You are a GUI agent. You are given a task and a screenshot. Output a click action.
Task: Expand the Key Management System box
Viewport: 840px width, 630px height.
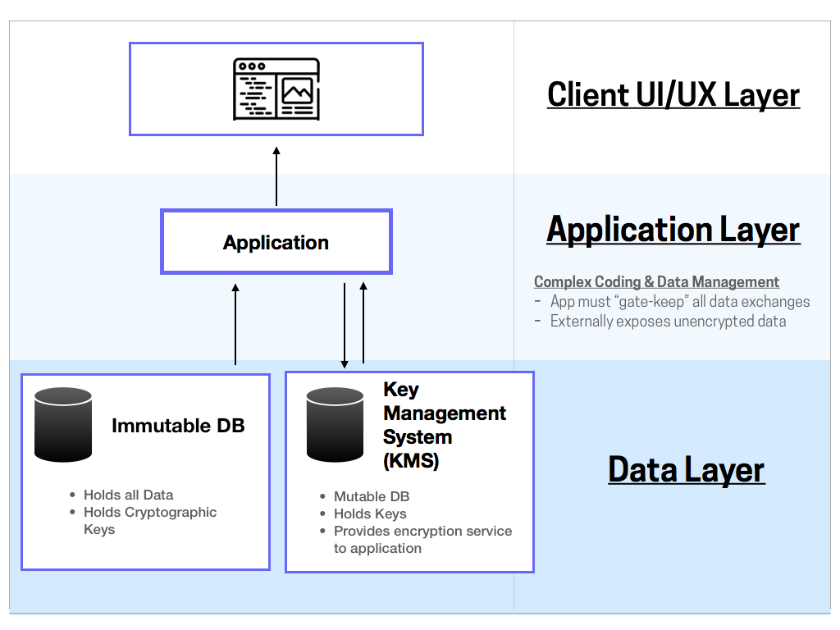(x=409, y=471)
